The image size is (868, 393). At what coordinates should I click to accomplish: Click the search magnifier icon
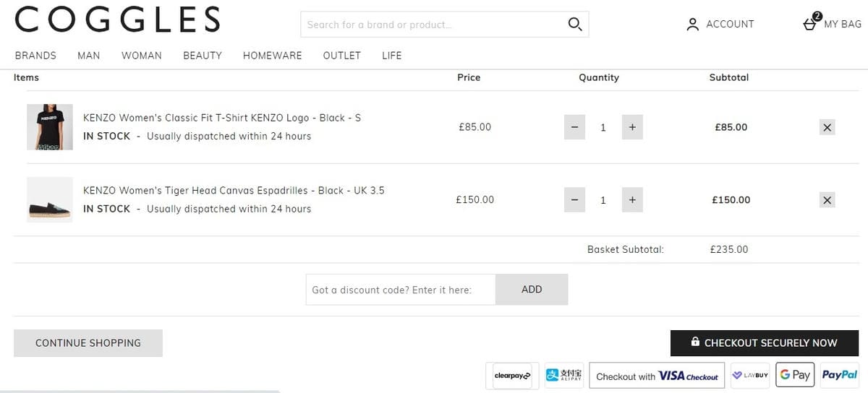[x=575, y=25]
